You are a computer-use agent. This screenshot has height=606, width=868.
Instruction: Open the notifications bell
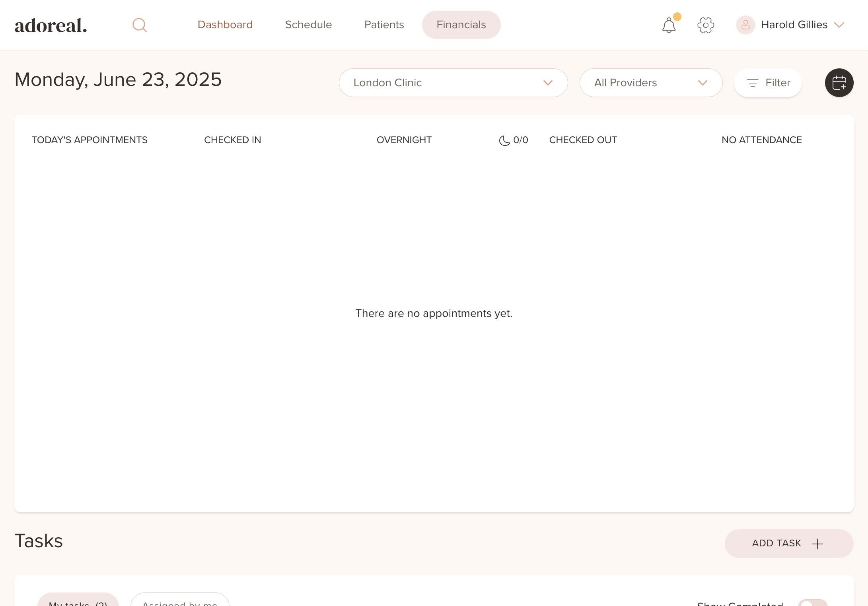(x=669, y=25)
